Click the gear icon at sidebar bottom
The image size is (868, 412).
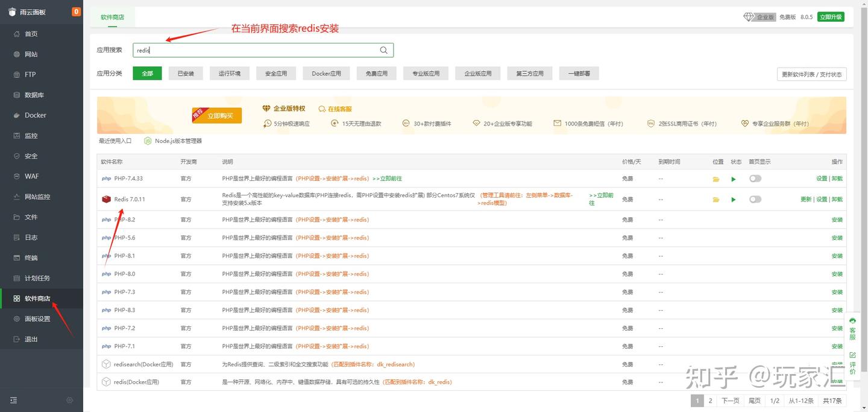pos(70,400)
